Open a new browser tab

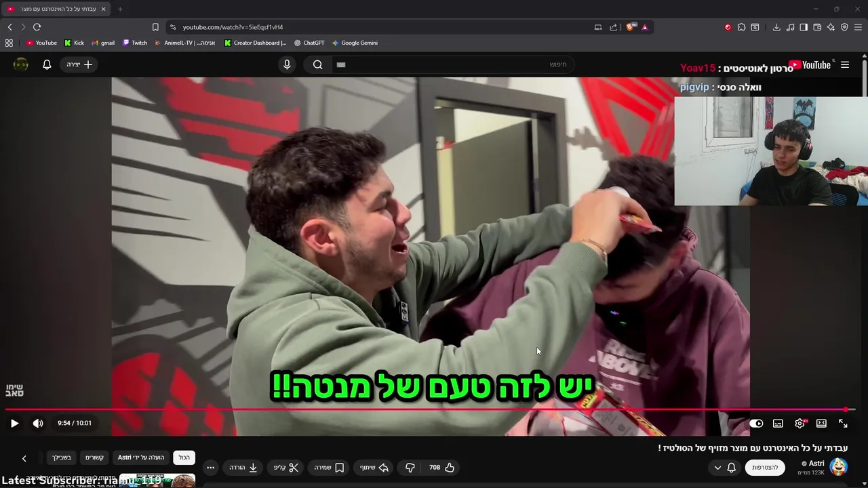pos(120,9)
